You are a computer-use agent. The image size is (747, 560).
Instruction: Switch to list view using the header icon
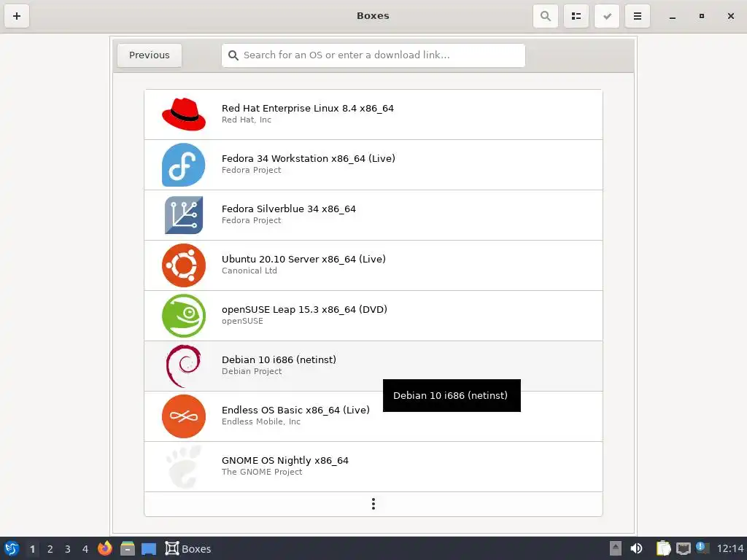pos(576,16)
